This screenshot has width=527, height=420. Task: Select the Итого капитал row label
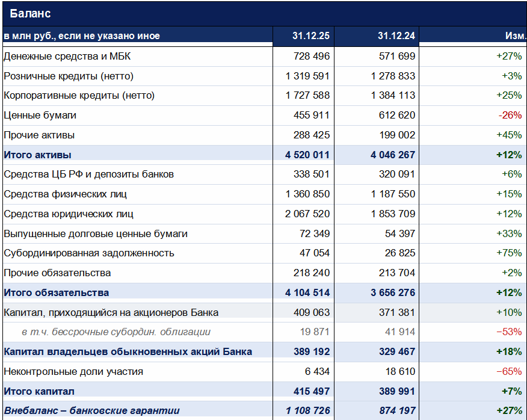pyautogui.click(x=40, y=391)
